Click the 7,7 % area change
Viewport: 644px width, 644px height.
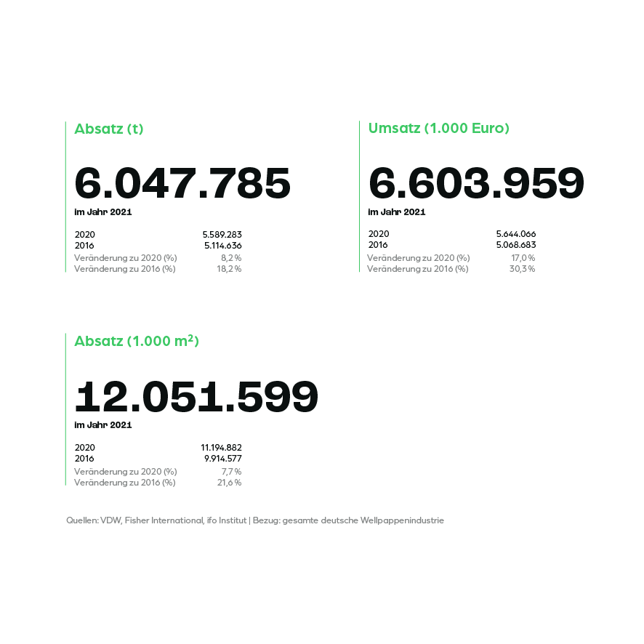click(232, 472)
